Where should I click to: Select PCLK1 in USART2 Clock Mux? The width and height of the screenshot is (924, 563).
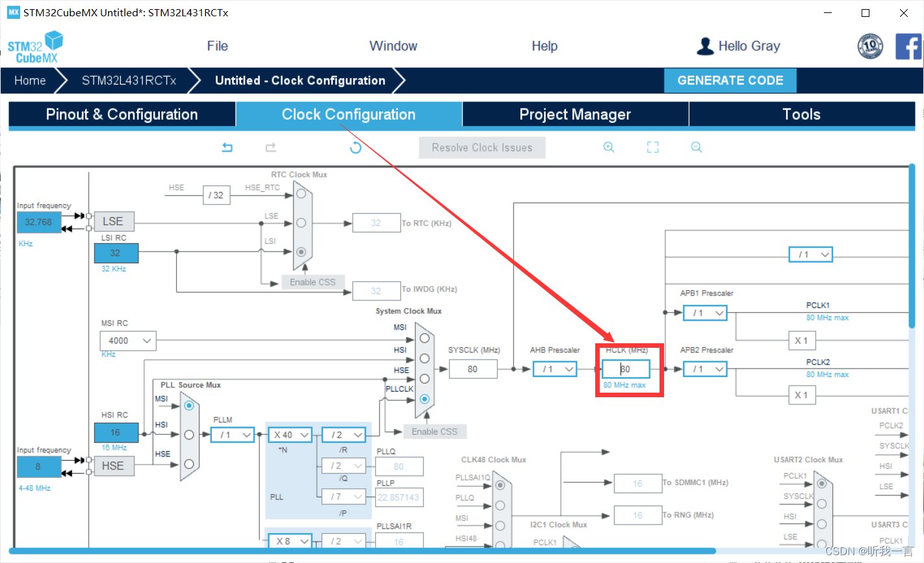pyautogui.click(x=821, y=484)
